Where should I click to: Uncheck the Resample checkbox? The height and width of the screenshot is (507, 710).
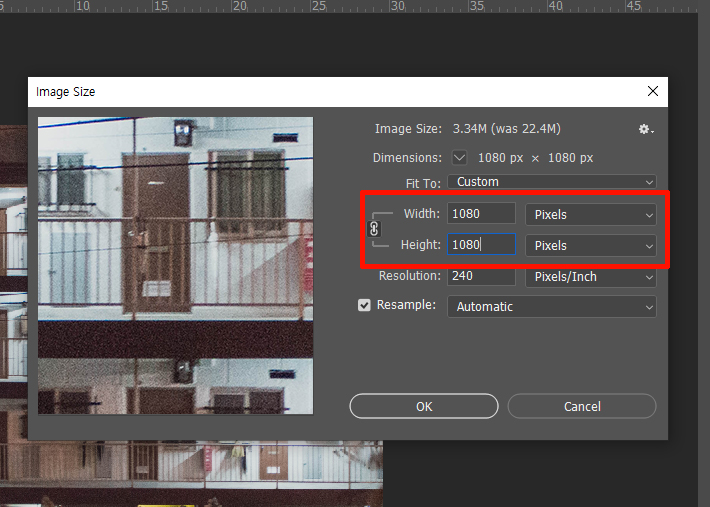364,306
